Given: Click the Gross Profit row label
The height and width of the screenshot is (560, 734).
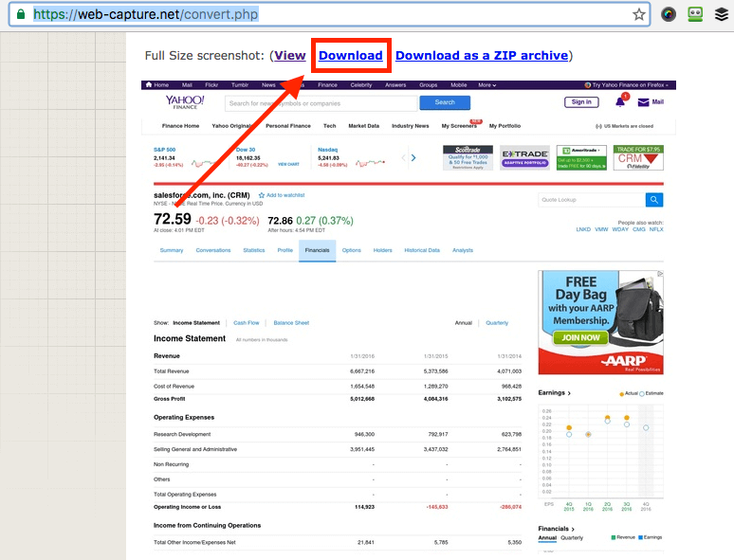Looking at the screenshot, I should click(x=169, y=399).
